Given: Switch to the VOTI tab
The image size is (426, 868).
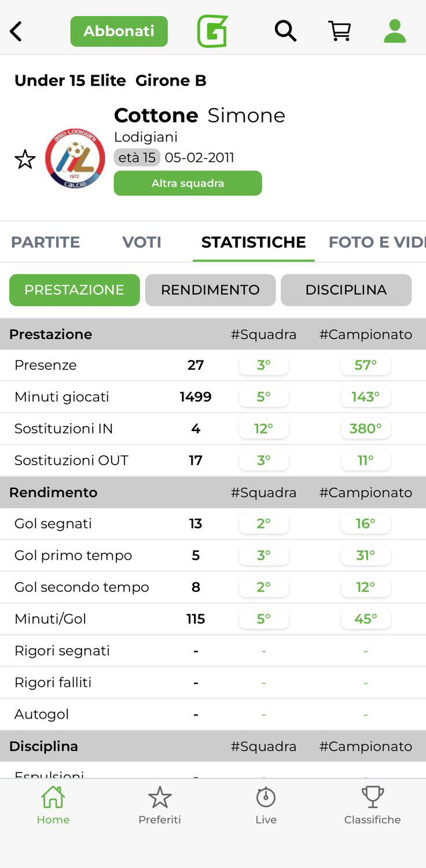Looking at the screenshot, I should [142, 242].
